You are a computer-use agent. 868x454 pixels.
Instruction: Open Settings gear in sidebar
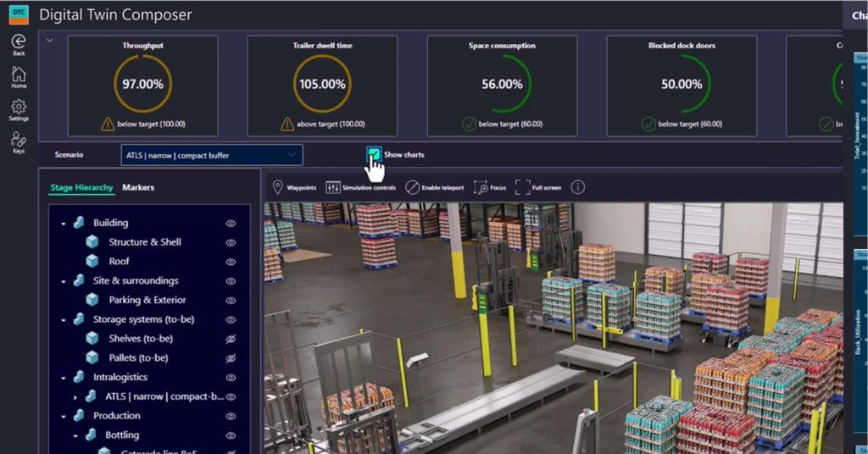coord(19,106)
